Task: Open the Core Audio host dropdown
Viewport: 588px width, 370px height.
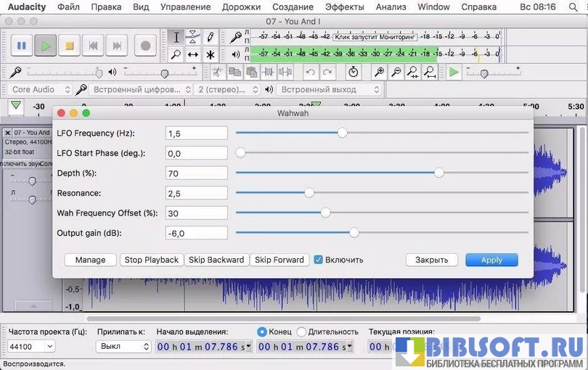Action: [41, 89]
